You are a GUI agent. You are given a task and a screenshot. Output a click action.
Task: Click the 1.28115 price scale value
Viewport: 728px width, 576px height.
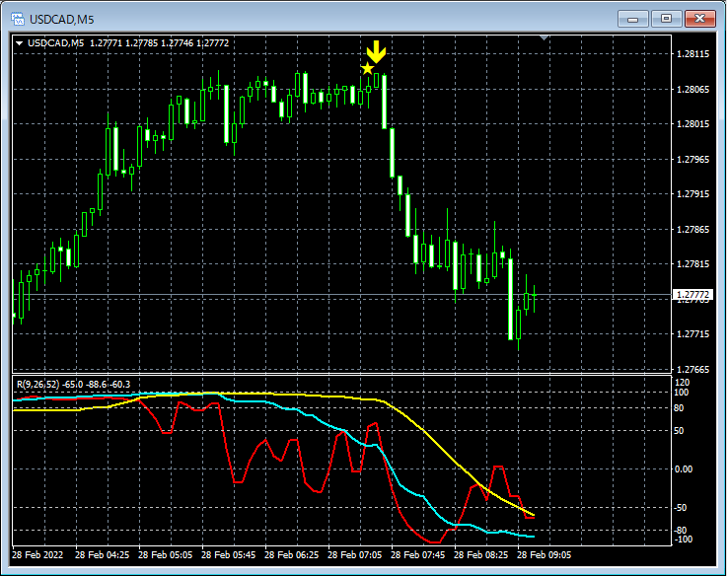click(693, 54)
